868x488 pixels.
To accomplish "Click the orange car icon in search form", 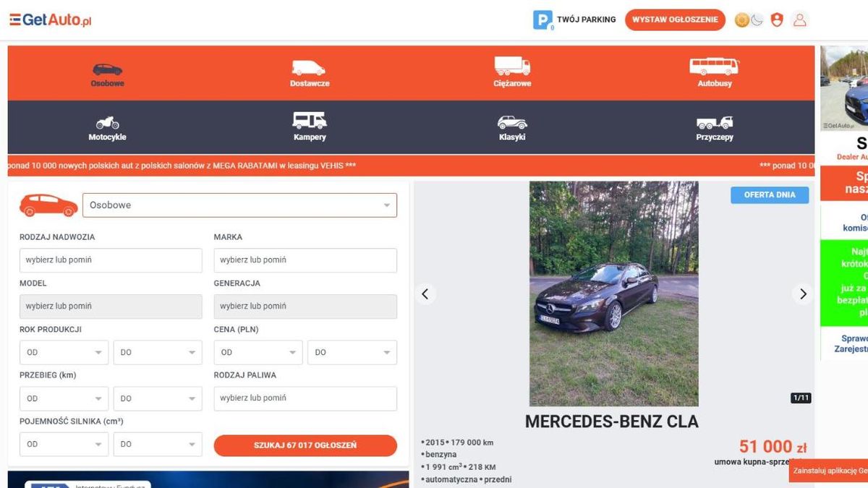I will [48, 205].
